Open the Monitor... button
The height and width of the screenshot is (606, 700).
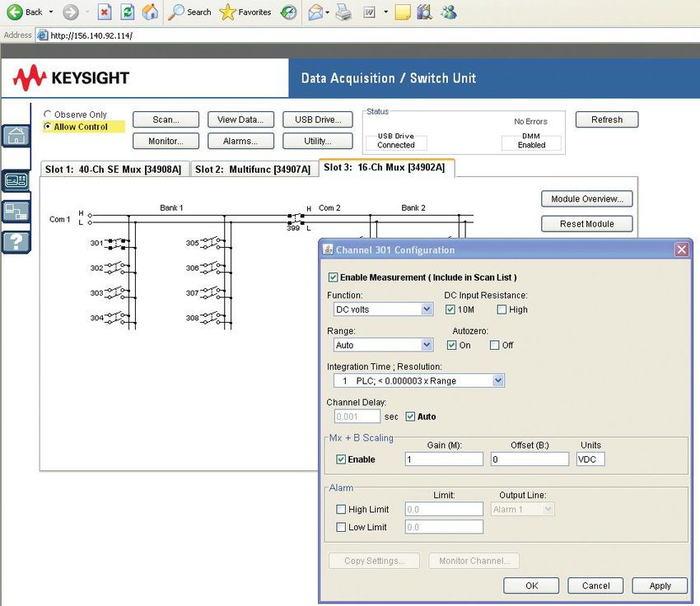[166, 141]
